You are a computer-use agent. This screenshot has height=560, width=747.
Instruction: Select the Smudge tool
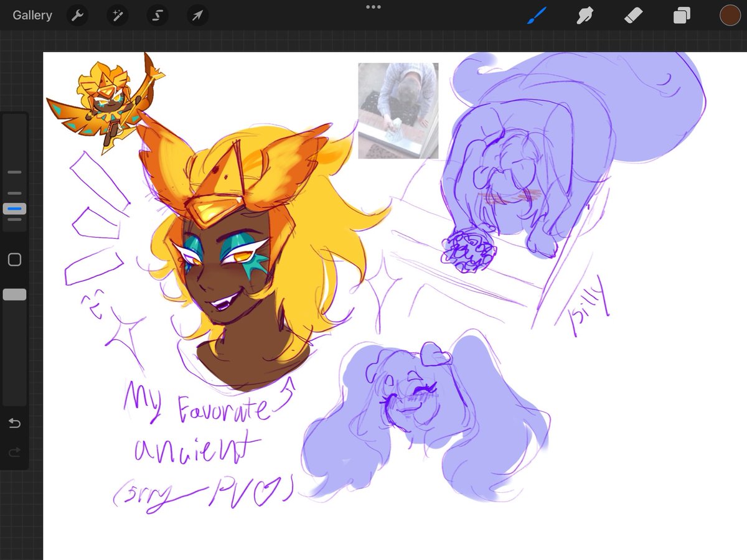tap(585, 16)
